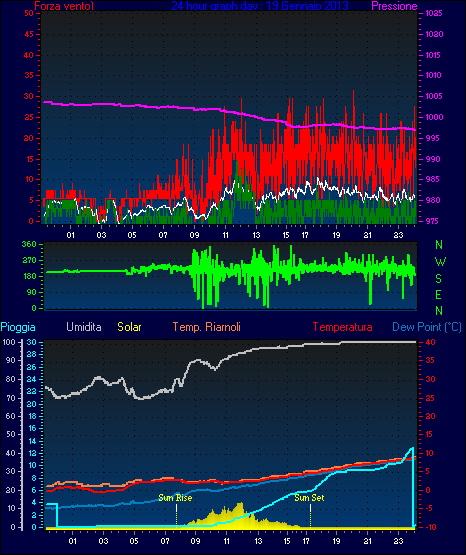
Task: Click the '1015' pressure axis value
Action: pos(433,55)
